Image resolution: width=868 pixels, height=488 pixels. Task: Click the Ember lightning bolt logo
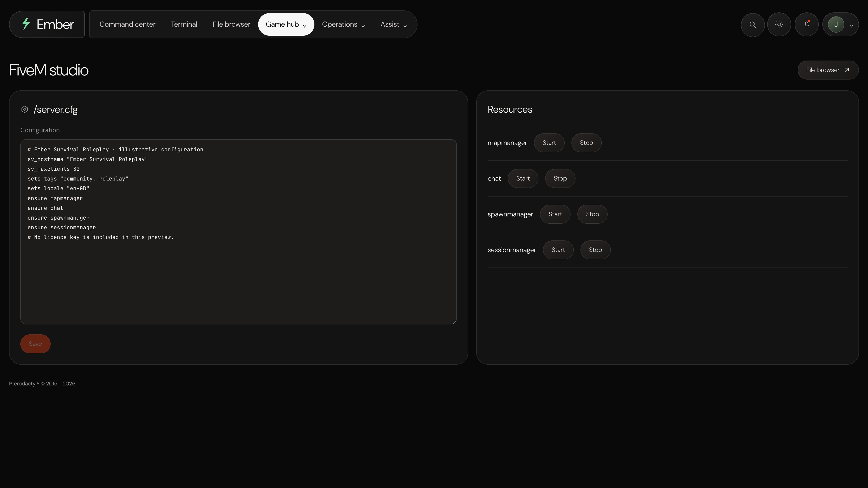tap(26, 24)
